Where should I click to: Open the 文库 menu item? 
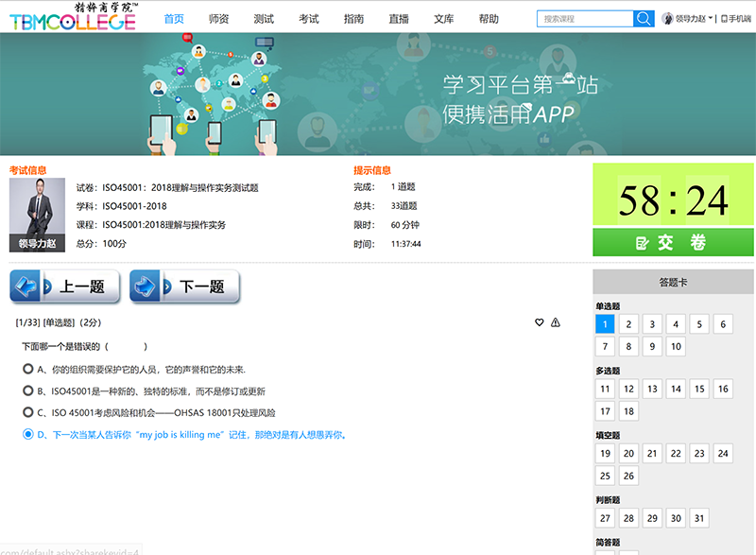[x=444, y=19]
